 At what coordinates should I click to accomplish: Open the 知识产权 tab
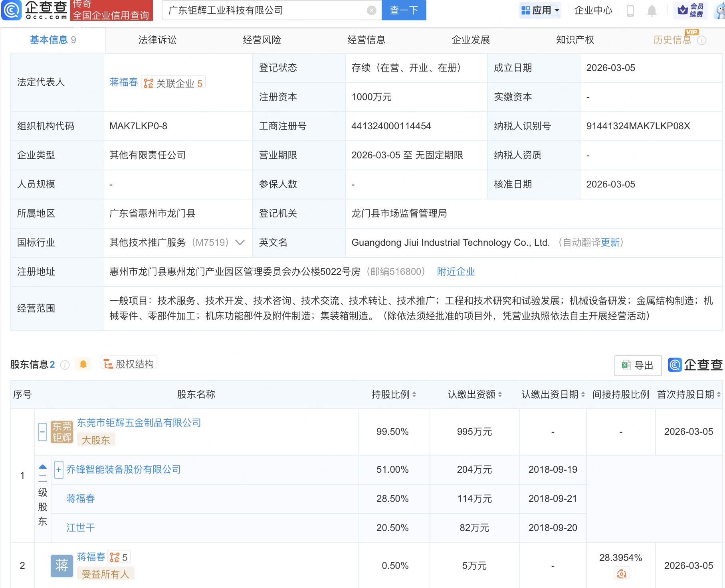pos(575,40)
